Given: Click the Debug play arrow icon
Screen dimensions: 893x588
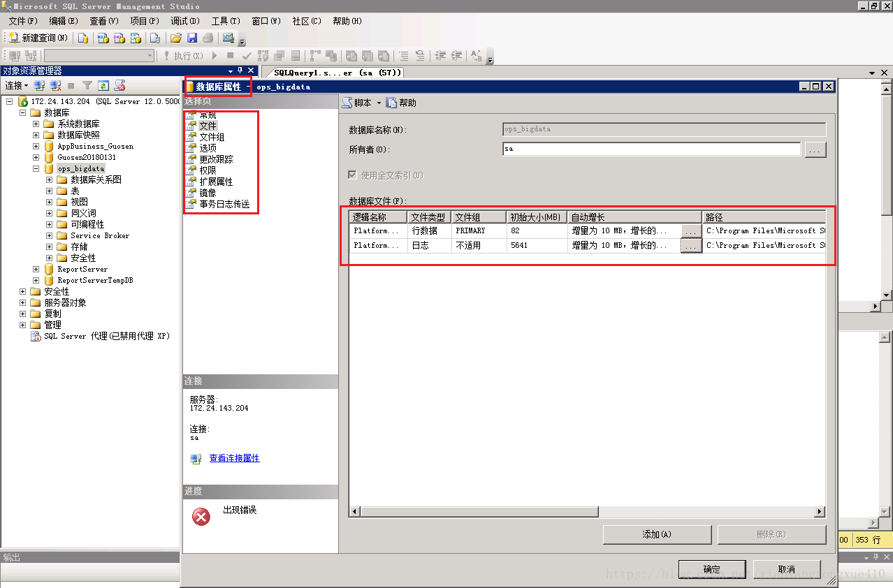Looking at the screenshot, I should coord(215,55).
